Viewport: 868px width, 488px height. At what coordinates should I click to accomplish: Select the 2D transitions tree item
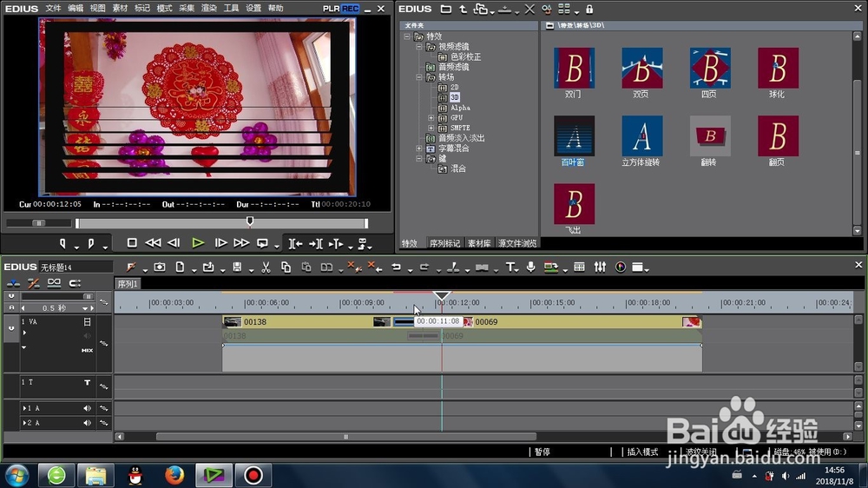click(455, 87)
